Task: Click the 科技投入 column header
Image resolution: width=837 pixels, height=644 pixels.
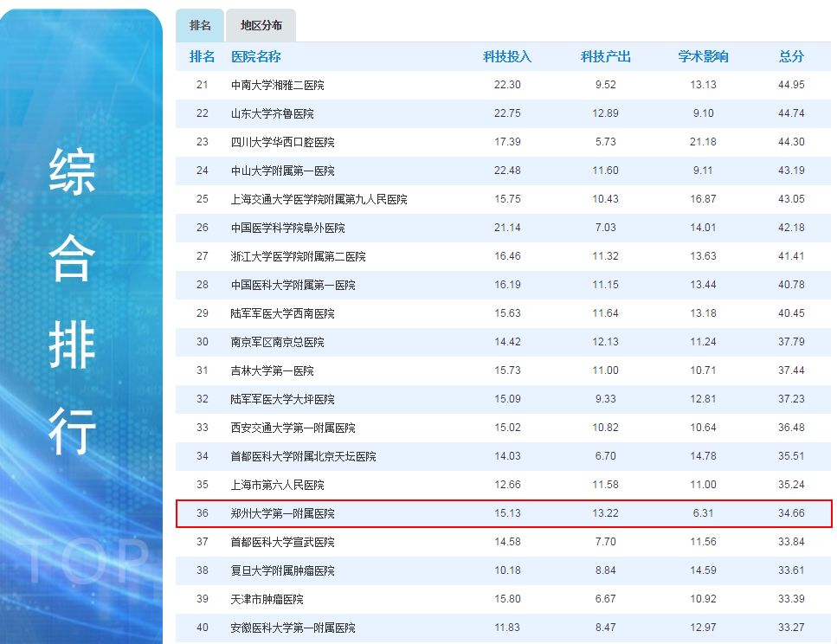Action: point(507,56)
